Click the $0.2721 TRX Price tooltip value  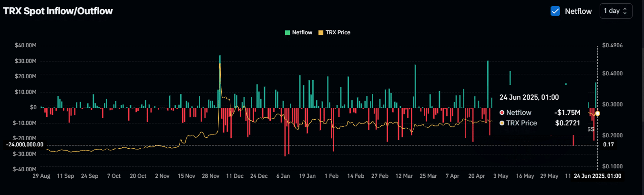pos(568,123)
